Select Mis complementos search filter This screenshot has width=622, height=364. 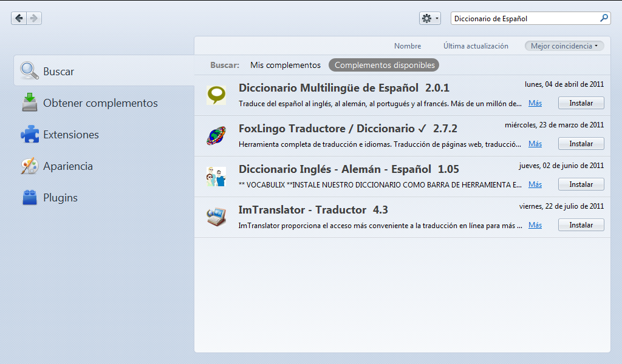[x=285, y=65]
